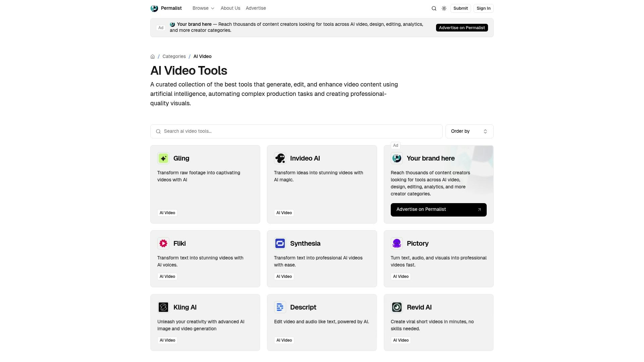
Task: Click the Invideo AI logo icon
Action: pyautogui.click(x=280, y=158)
